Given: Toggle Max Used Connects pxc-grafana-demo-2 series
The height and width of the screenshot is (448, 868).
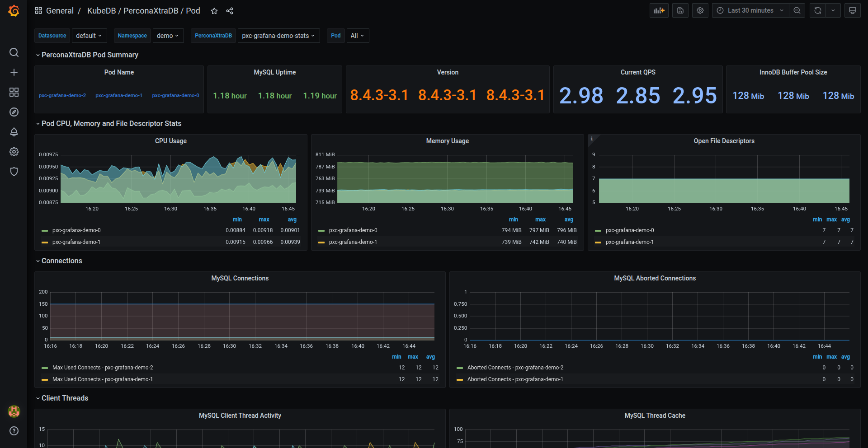Looking at the screenshot, I should click(x=103, y=368).
